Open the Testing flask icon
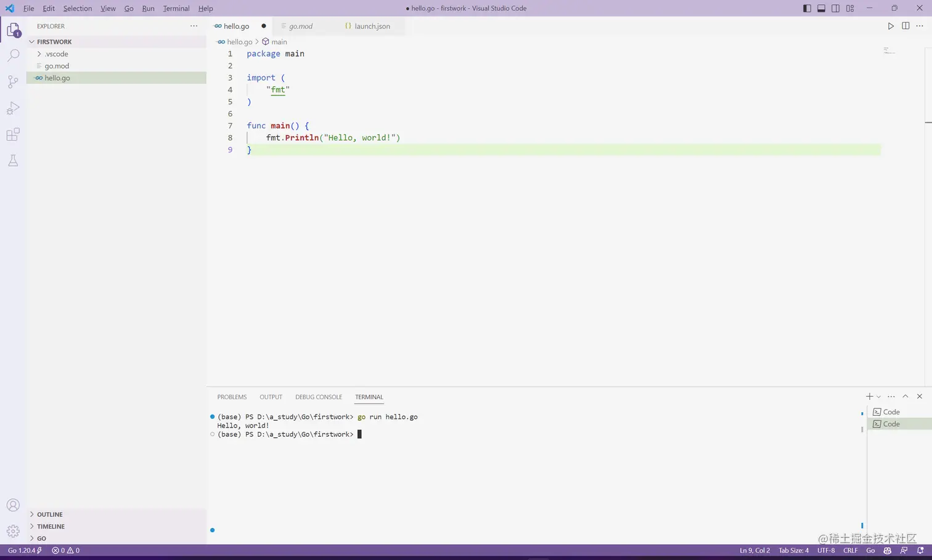Screen dimensions: 932x560 point(13,161)
